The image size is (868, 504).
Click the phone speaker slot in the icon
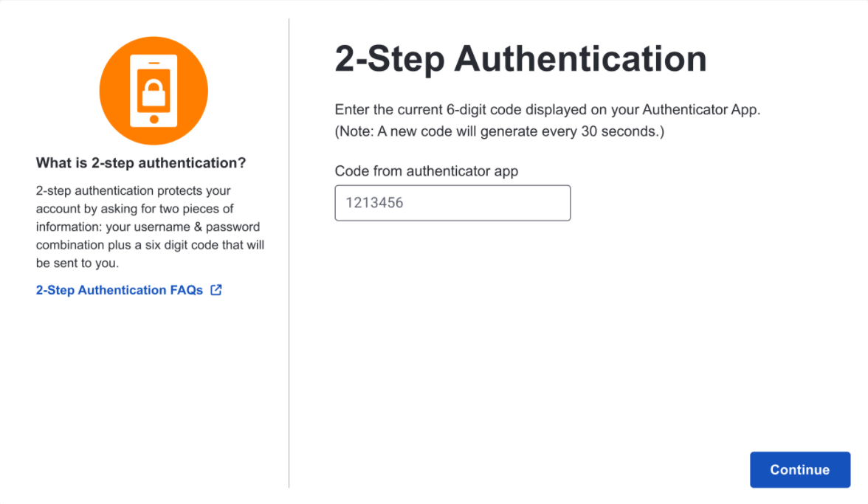click(154, 63)
